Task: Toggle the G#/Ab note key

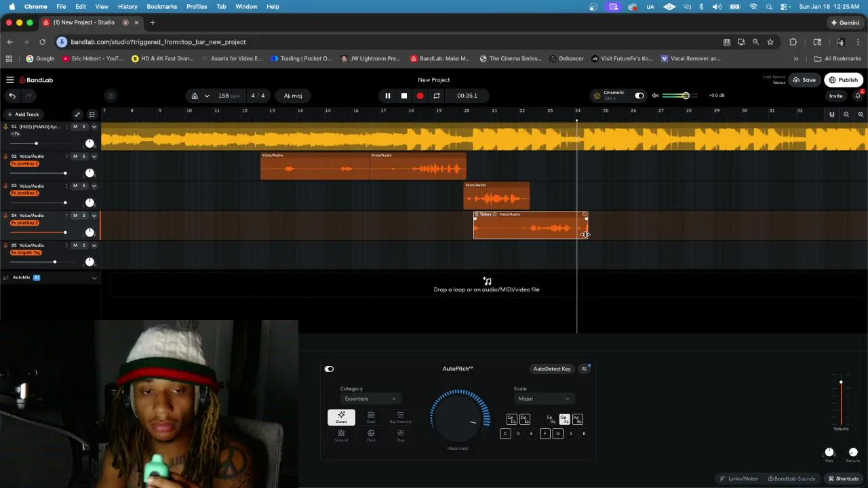Action: point(564,420)
